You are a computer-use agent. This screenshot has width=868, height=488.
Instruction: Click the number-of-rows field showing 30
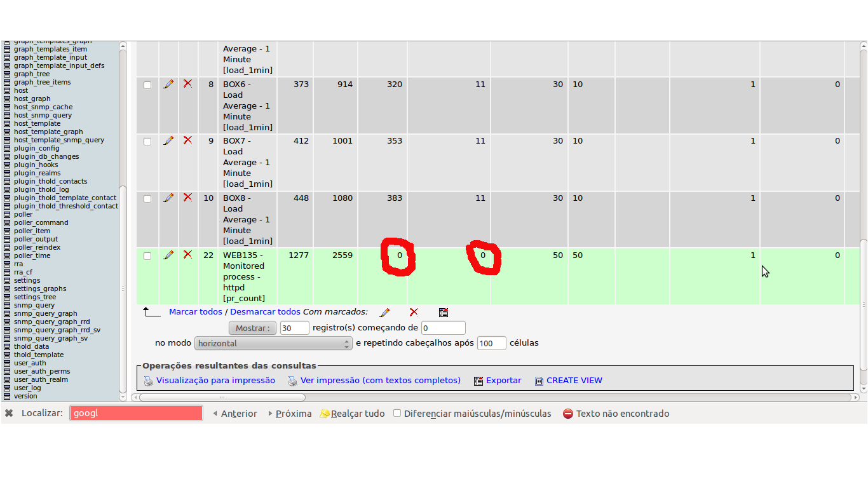294,328
